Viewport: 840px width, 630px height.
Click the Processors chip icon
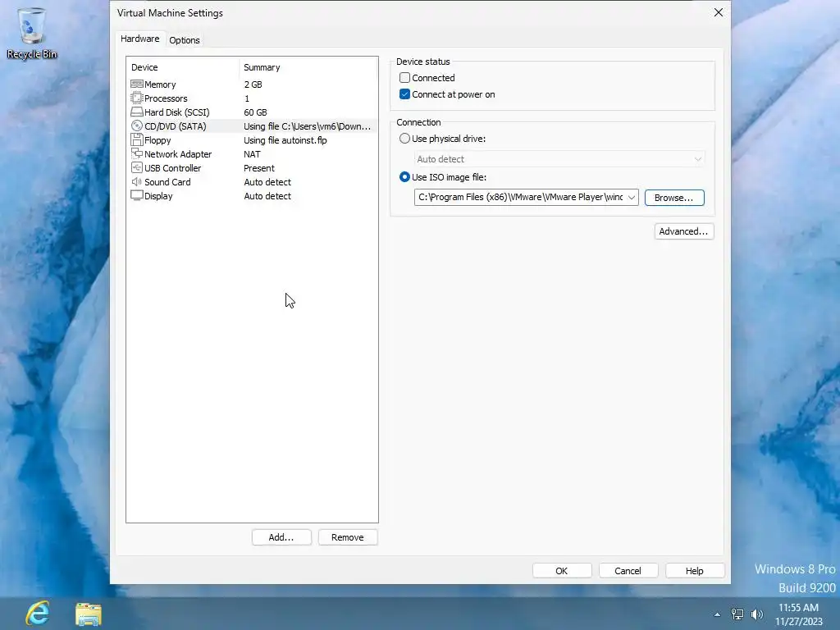pyautogui.click(x=137, y=98)
